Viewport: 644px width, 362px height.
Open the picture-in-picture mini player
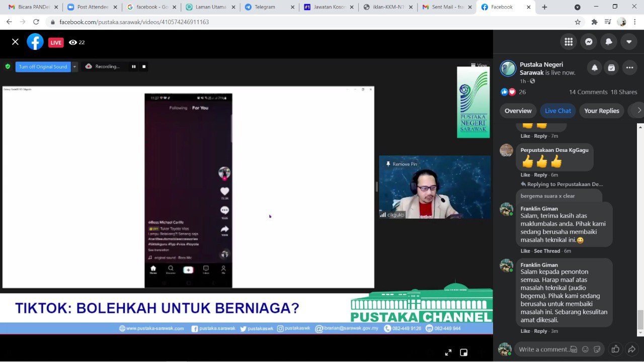(x=464, y=352)
